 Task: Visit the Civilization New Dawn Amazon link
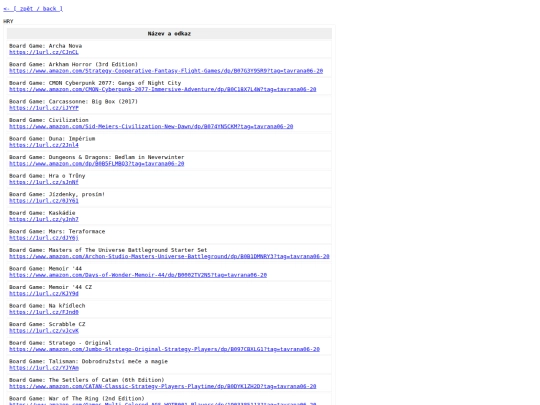151,127
